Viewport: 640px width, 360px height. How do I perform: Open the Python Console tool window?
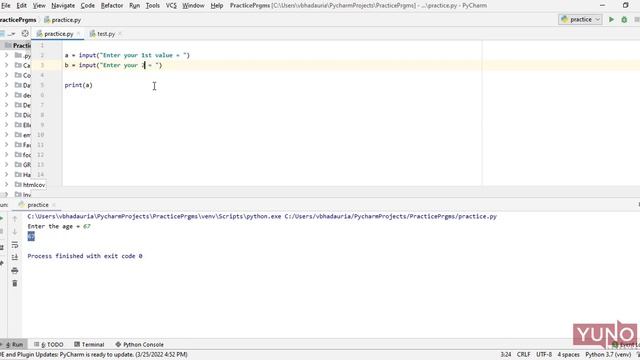[x=139, y=344]
